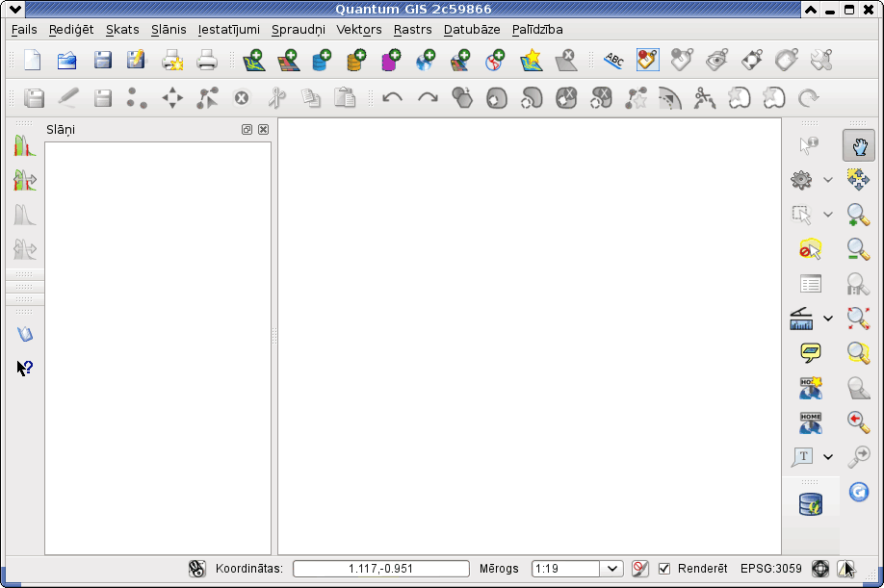
Task: Open an existing project
Action: point(67,61)
